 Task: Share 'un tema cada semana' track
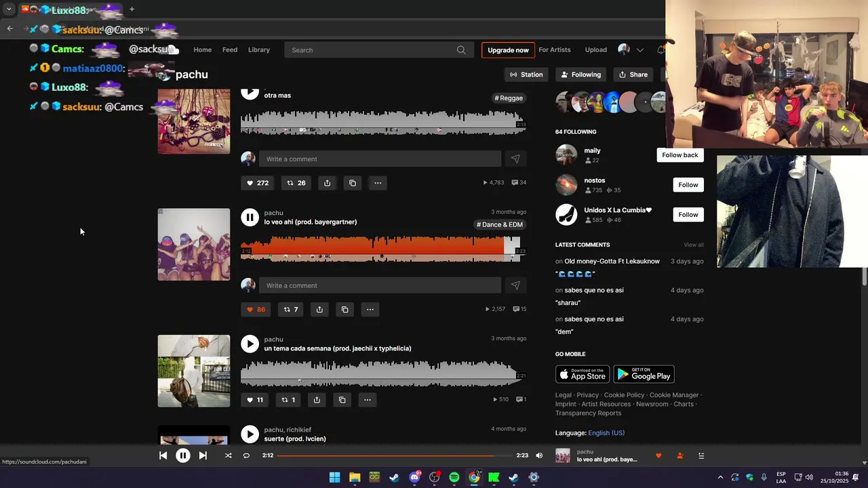click(317, 400)
